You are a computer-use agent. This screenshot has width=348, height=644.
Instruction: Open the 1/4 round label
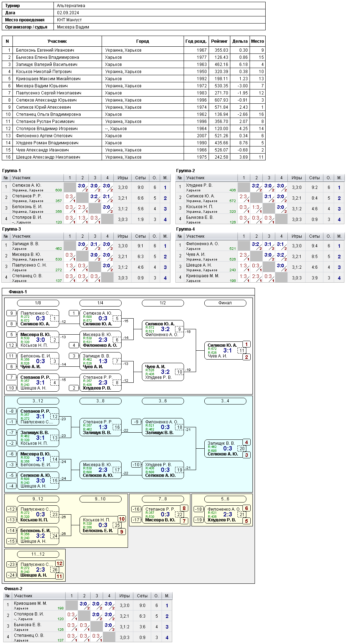tap(101, 303)
